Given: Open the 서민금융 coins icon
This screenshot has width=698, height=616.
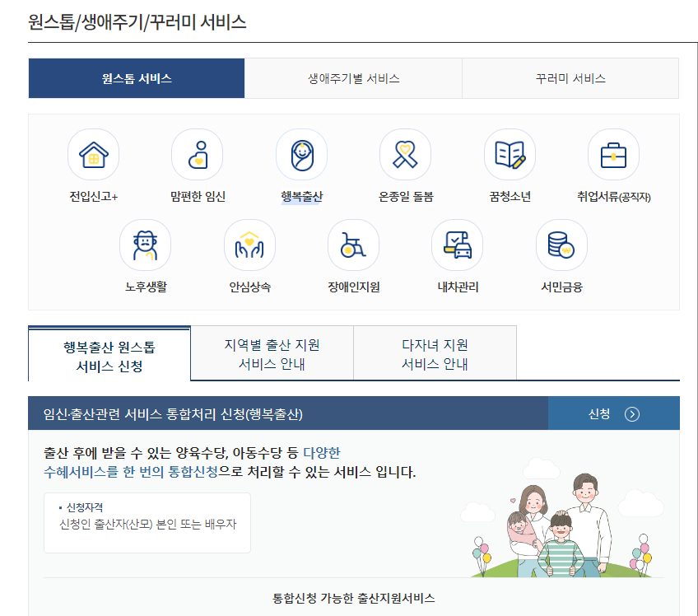Looking at the screenshot, I should point(561,245).
